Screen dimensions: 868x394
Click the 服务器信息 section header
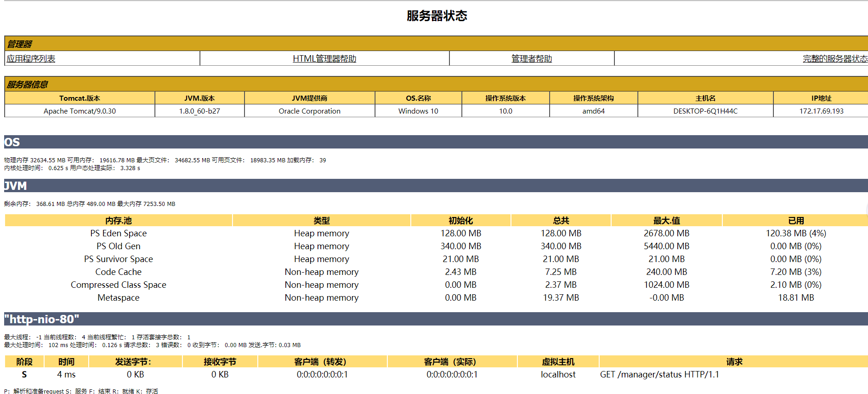point(436,84)
